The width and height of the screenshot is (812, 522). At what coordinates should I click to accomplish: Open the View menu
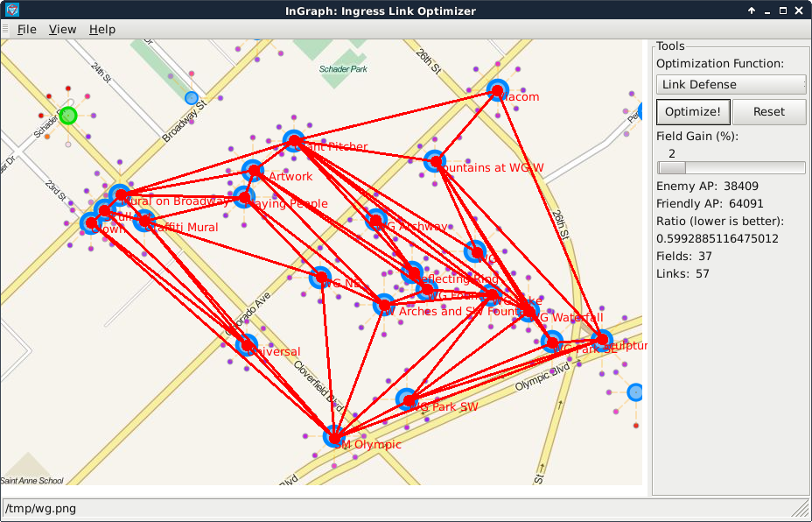point(62,29)
